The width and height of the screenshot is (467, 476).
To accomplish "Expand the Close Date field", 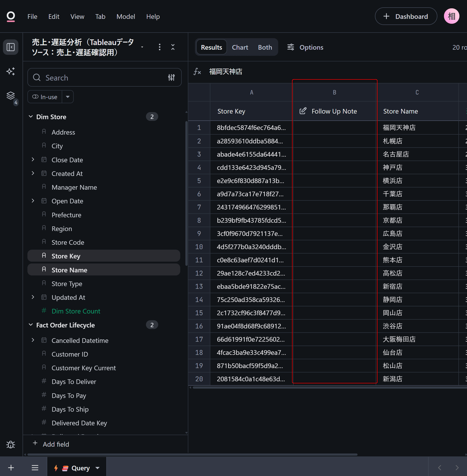I will click(x=33, y=160).
